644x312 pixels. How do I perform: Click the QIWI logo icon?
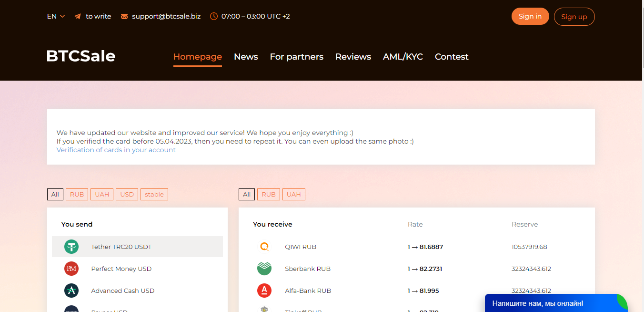pos(264,247)
